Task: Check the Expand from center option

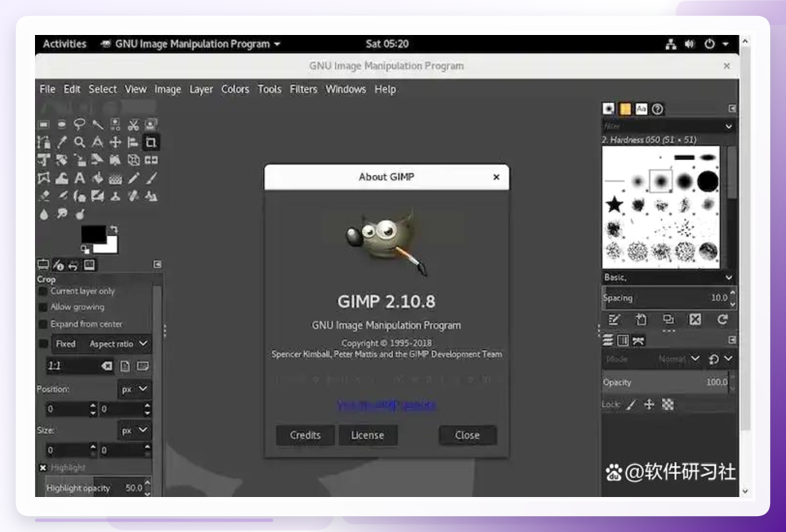Action: coord(43,324)
